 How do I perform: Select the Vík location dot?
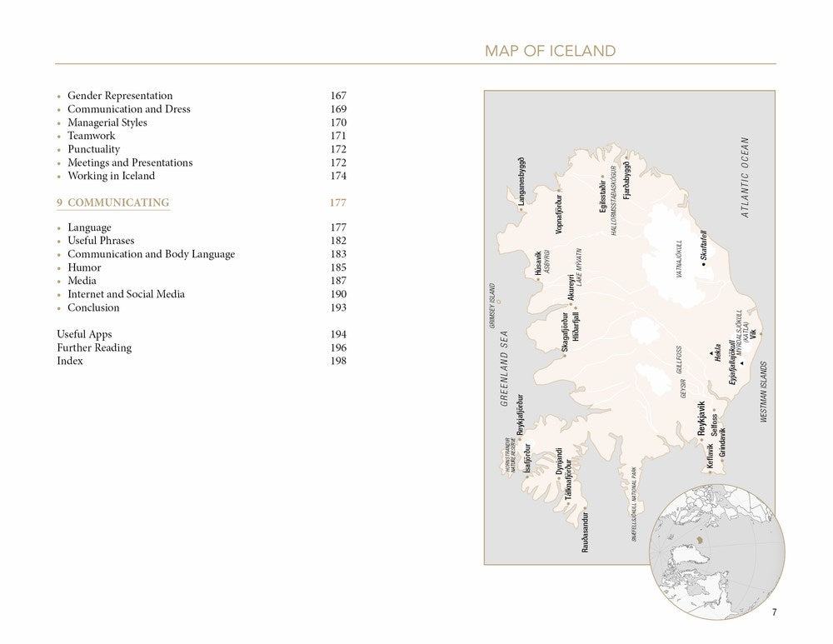pyautogui.click(x=761, y=333)
